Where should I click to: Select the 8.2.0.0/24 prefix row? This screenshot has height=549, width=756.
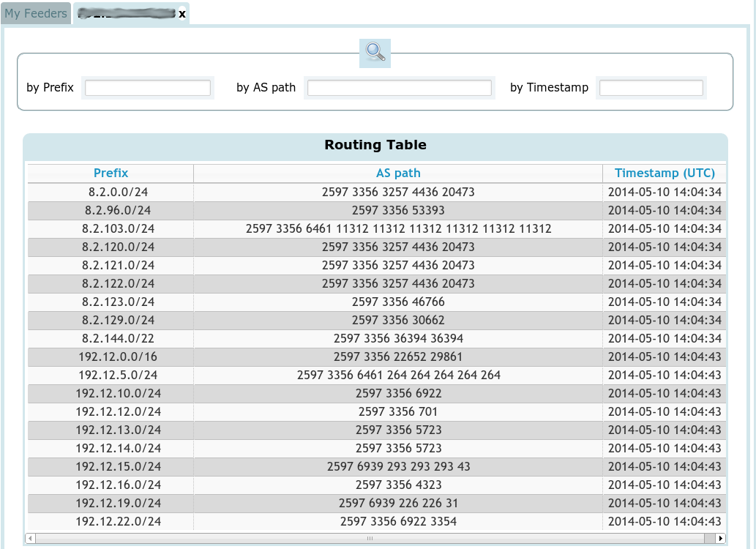(x=111, y=193)
